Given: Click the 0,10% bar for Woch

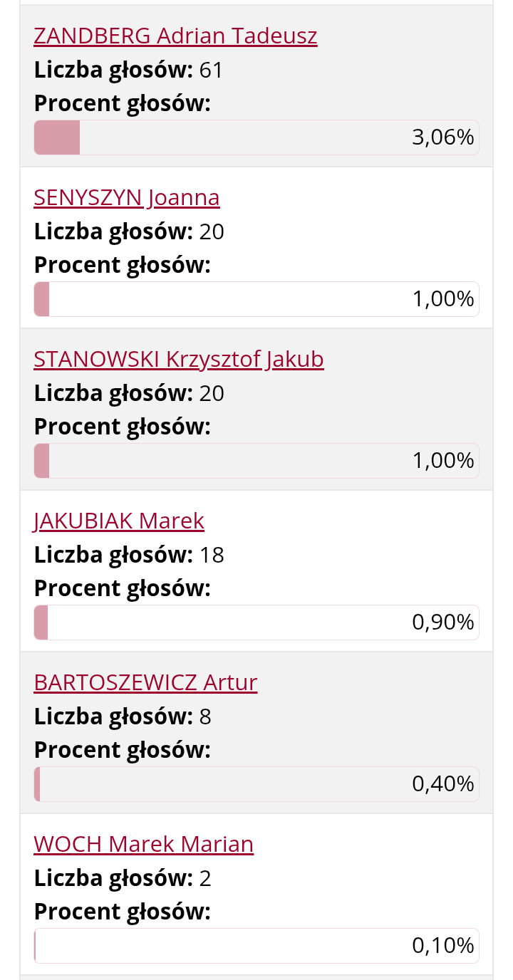Looking at the screenshot, I should point(256,946).
